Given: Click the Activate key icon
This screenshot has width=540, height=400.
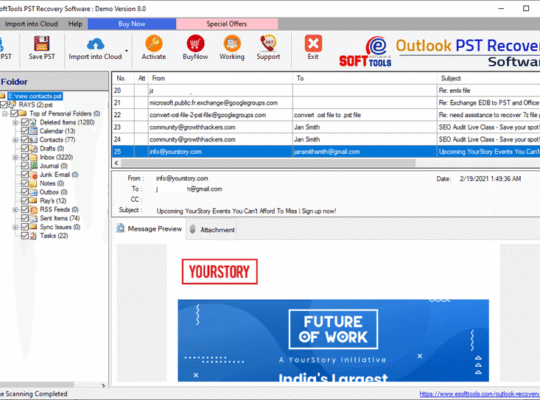Looking at the screenshot, I should click(154, 43).
